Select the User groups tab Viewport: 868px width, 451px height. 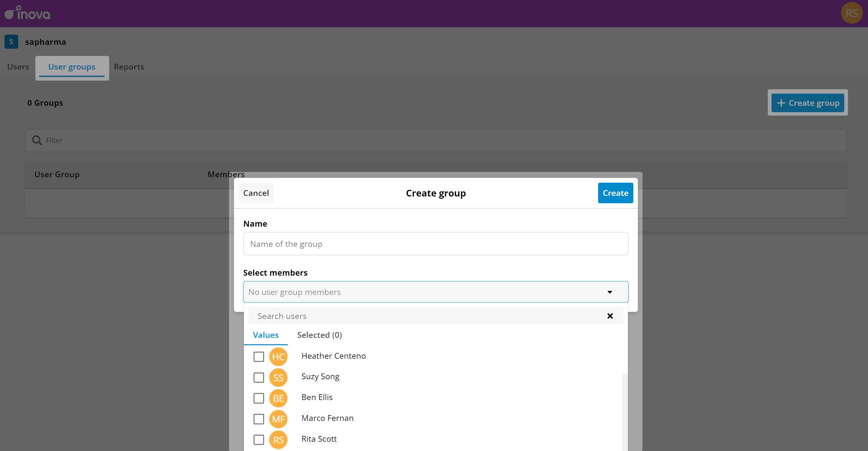pyautogui.click(x=72, y=67)
